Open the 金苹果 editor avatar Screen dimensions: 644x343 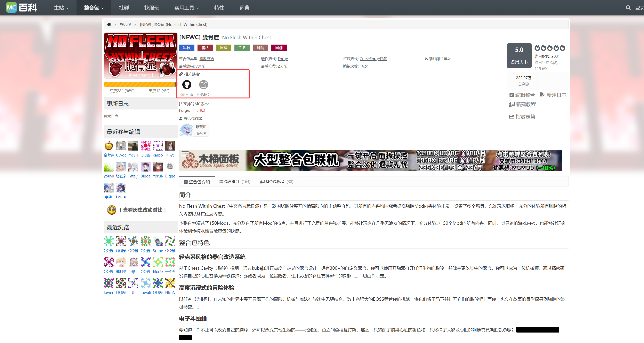click(x=109, y=146)
